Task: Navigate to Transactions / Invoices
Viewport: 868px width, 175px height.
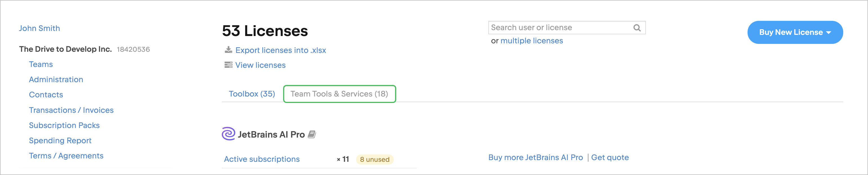Action: (71, 110)
